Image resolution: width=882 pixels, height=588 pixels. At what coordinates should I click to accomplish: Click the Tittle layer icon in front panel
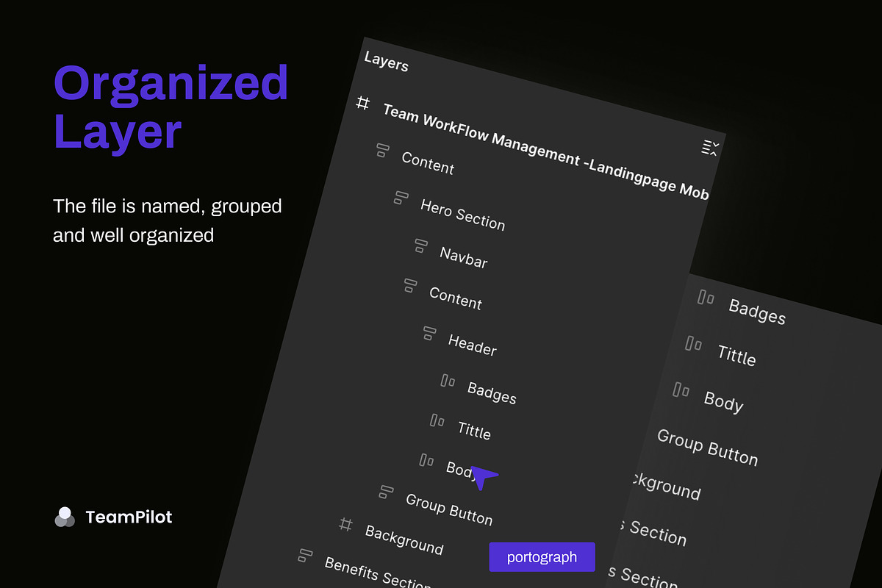(x=437, y=420)
